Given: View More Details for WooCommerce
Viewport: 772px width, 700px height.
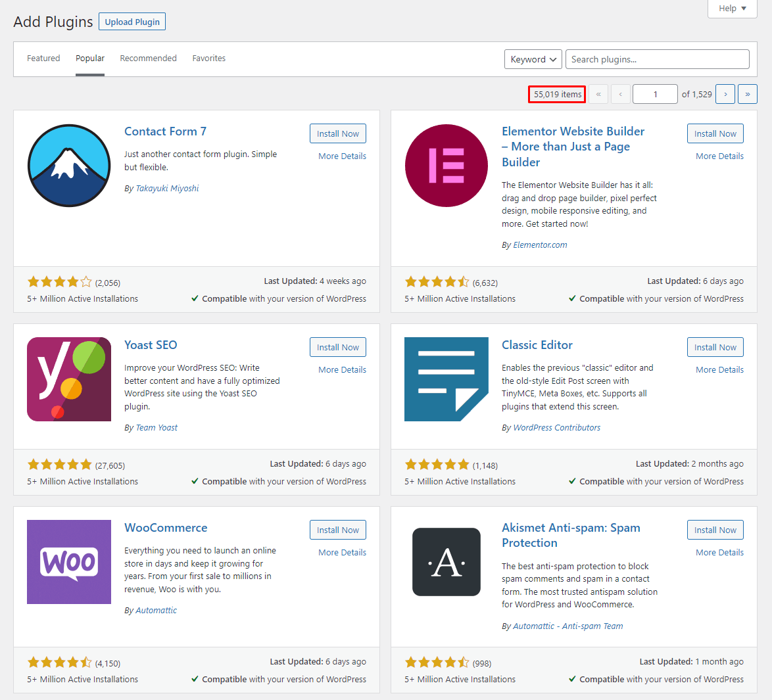Looking at the screenshot, I should point(342,552).
